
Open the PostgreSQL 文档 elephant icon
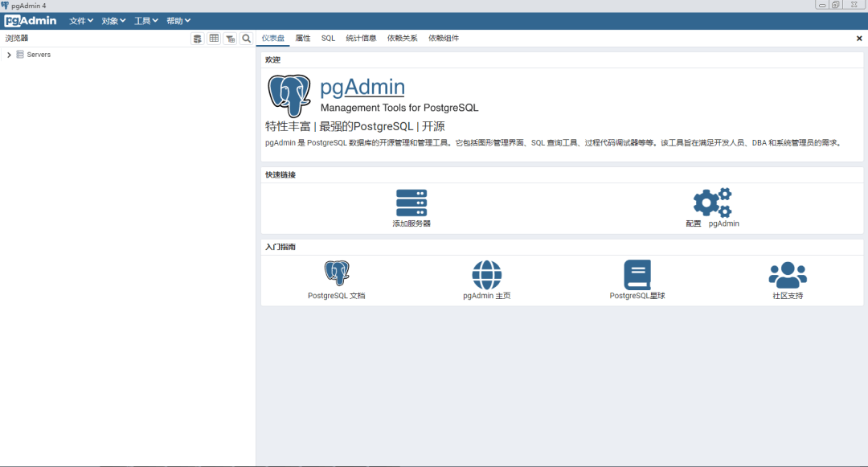coord(337,272)
